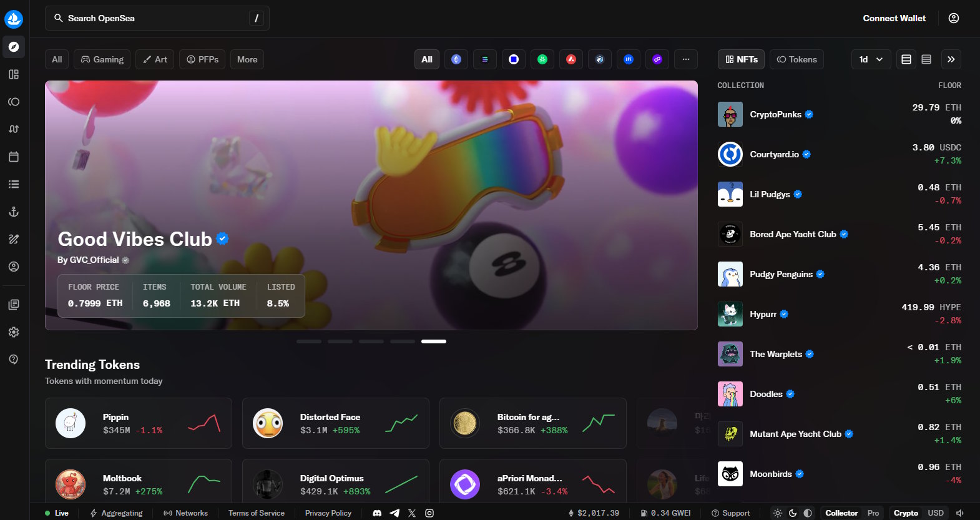This screenshot has height=520, width=980.
Task: Open the Help question mark icon in sidebar
Action: [x=14, y=360]
